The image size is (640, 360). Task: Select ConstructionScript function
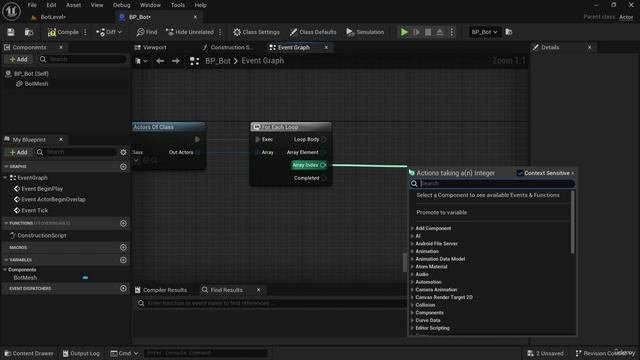pos(42,236)
